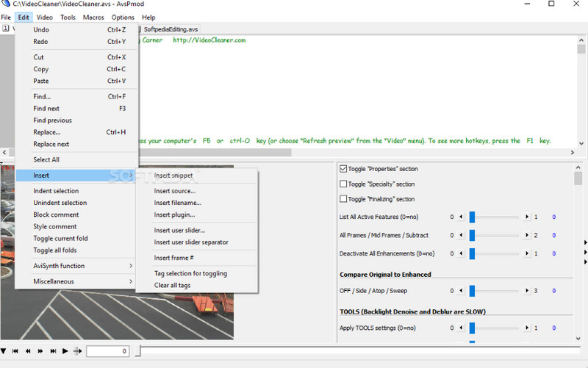
Task: Click the frame number input field
Action: (108, 352)
